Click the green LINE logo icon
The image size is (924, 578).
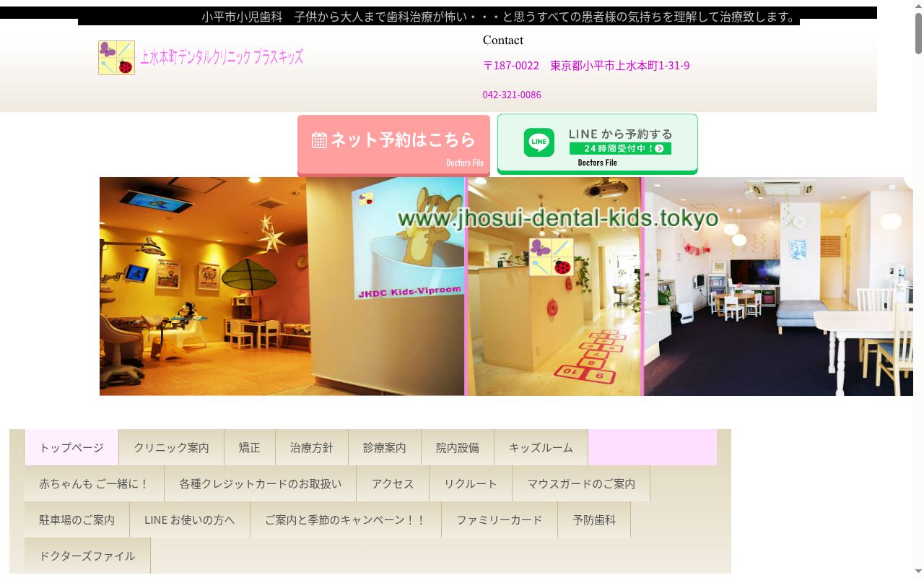(539, 142)
